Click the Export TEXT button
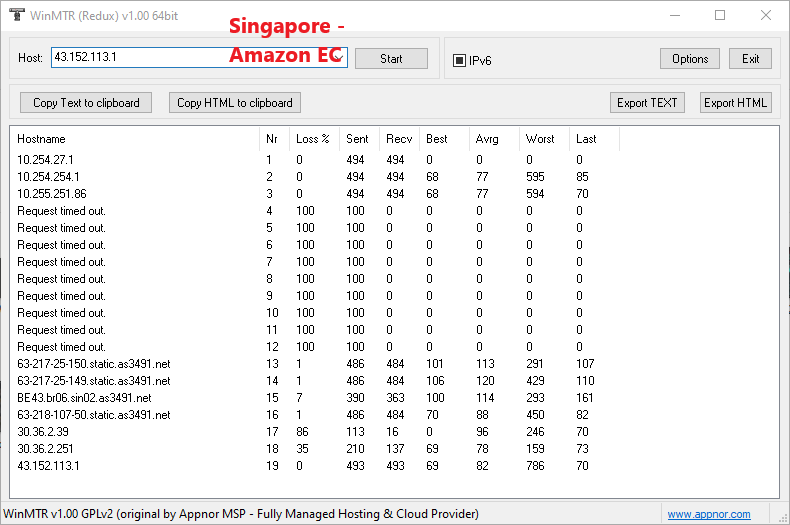The height and width of the screenshot is (525, 790). pos(647,102)
